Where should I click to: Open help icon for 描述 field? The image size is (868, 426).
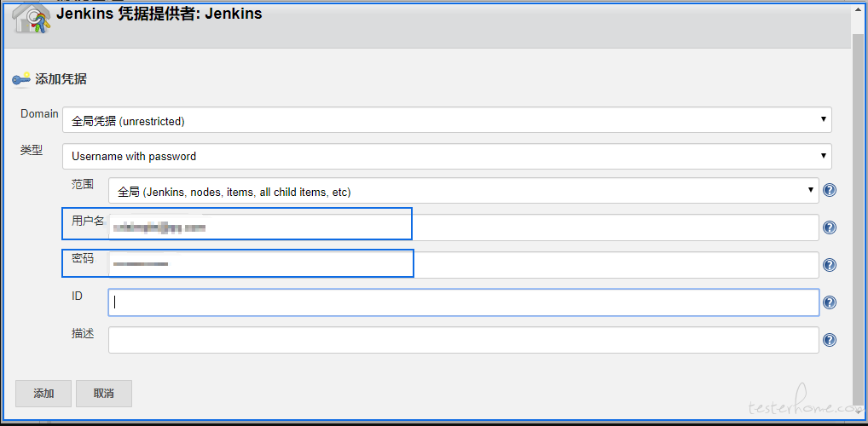829,340
